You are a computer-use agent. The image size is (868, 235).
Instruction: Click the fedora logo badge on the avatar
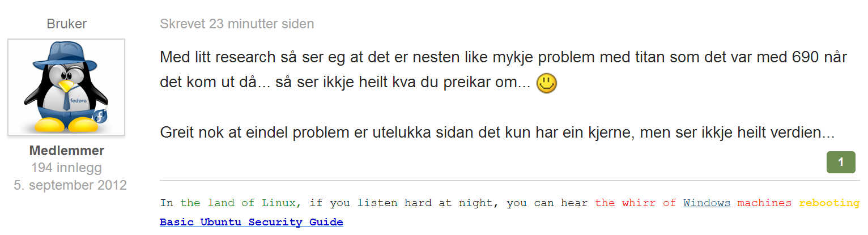coord(99,117)
